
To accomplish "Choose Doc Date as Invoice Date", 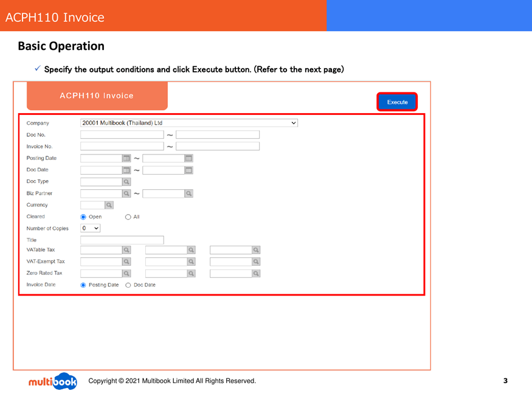I will point(128,285).
